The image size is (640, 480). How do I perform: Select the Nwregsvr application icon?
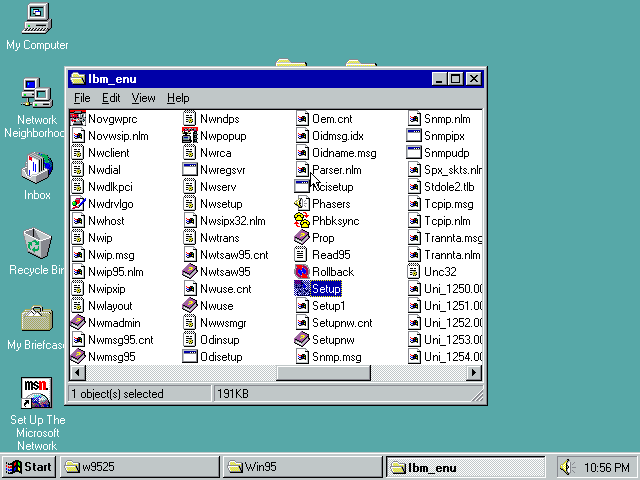[190, 170]
